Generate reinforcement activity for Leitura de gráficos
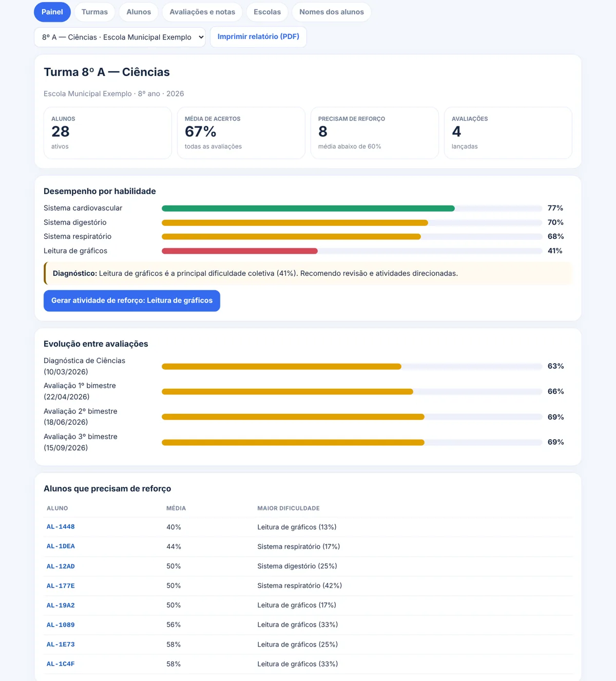 click(x=132, y=300)
